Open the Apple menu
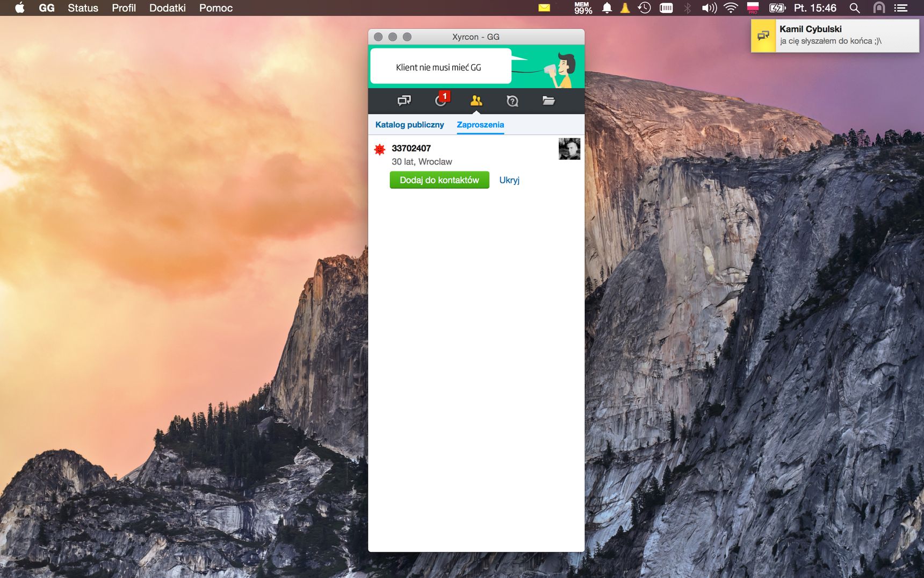The width and height of the screenshot is (924, 578). [x=20, y=8]
